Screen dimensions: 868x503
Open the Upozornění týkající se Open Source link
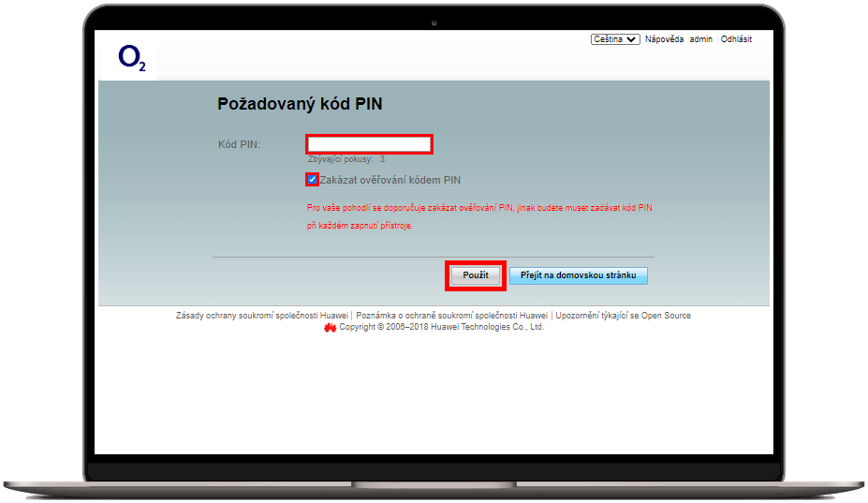pyautogui.click(x=623, y=316)
